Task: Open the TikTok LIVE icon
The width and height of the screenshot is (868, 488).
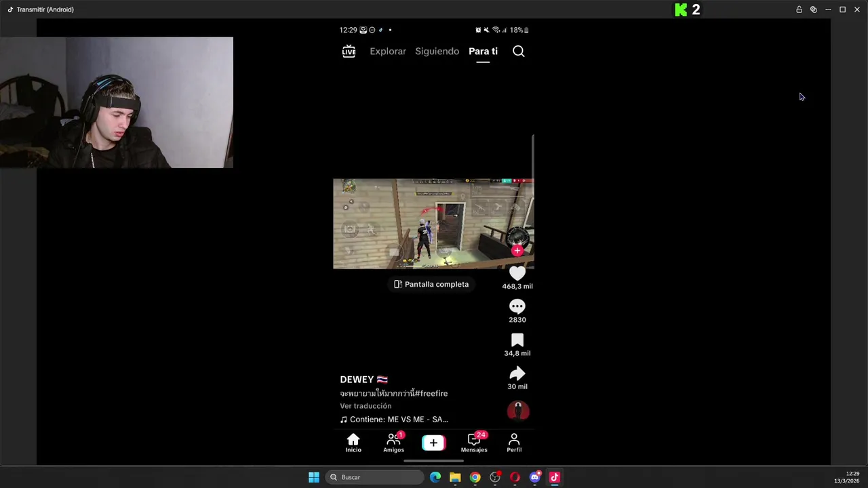Action: click(349, 52)
